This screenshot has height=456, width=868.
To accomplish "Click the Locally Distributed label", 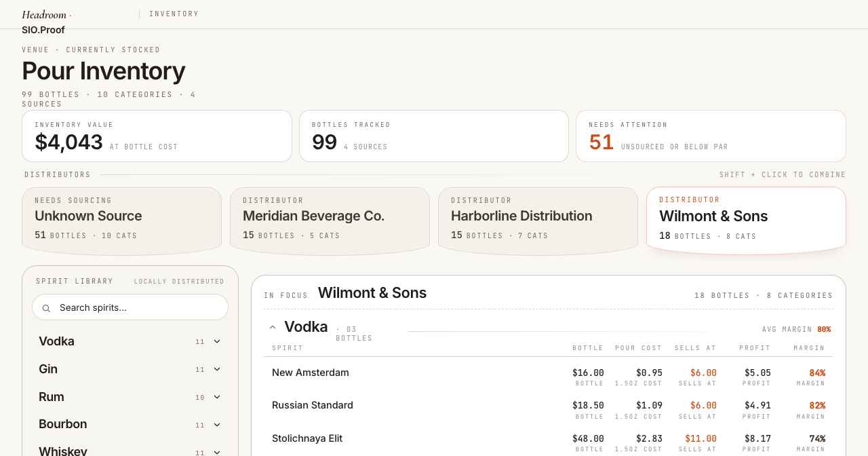I will coord(179,282).
